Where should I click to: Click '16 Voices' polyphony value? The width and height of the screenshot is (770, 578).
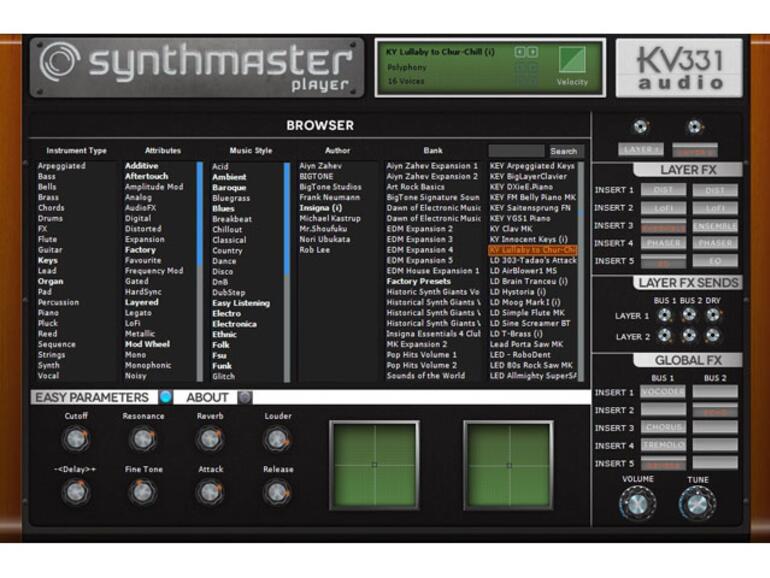click(x=406, y=81)
